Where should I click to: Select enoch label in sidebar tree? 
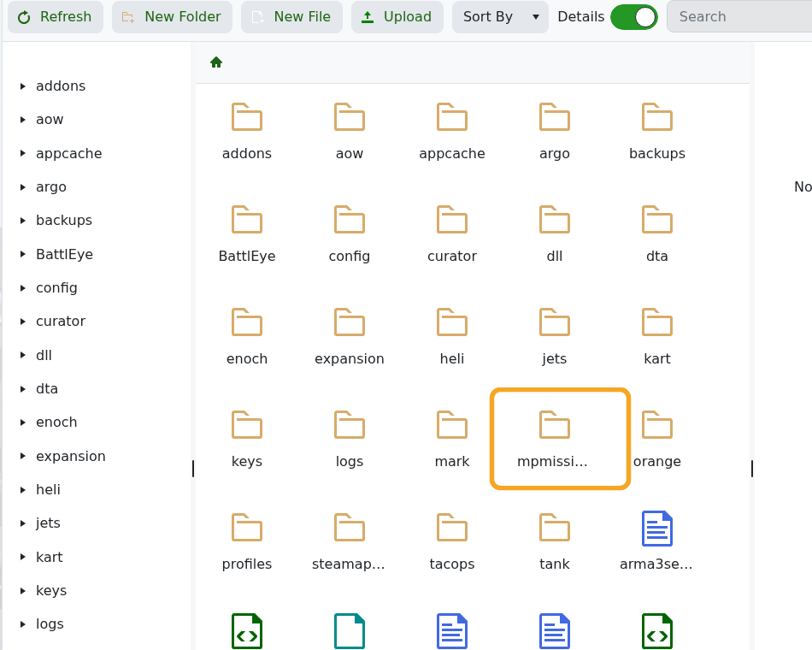[56, 422]
